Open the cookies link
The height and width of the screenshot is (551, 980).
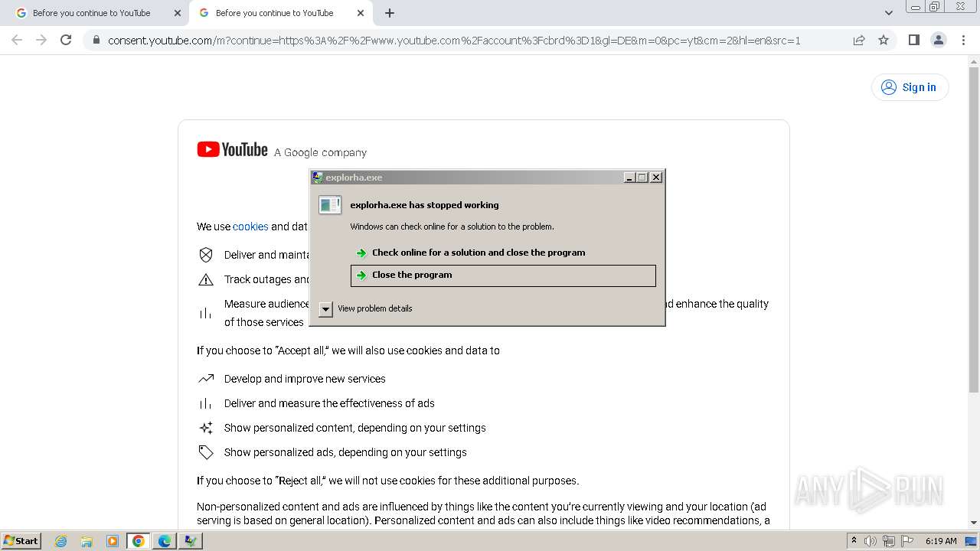[250, 227]
